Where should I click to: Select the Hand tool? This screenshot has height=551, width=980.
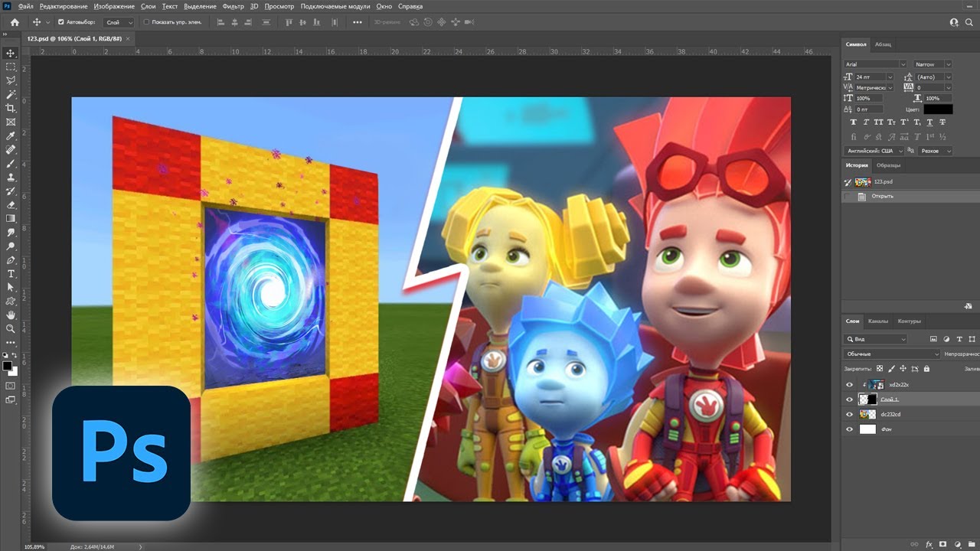point(11,315)
